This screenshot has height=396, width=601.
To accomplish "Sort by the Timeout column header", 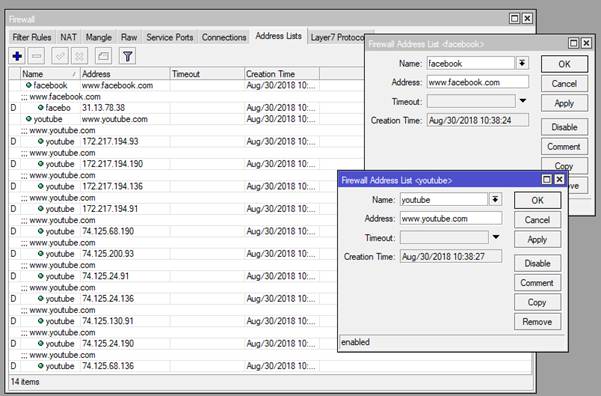I will tap(207, 74).
